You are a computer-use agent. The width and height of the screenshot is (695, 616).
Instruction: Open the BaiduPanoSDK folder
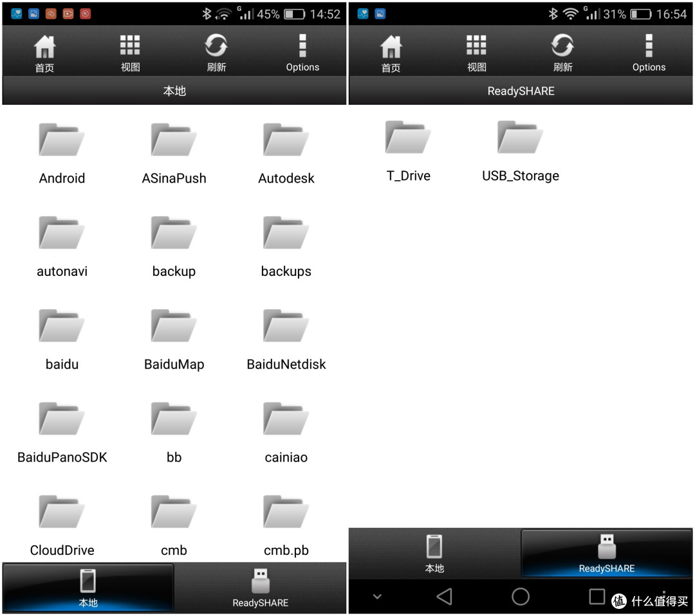(62, 432)
